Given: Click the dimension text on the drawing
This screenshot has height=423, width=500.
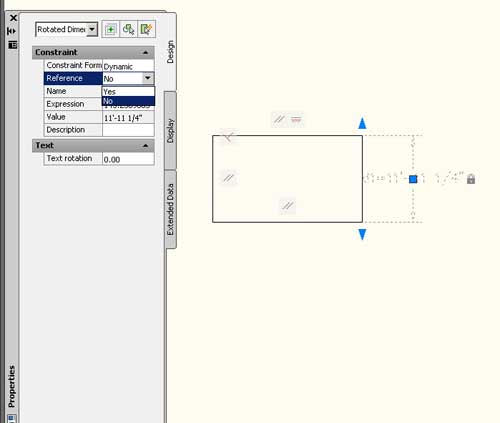Looking at the screenshot, I should (413, 178).
